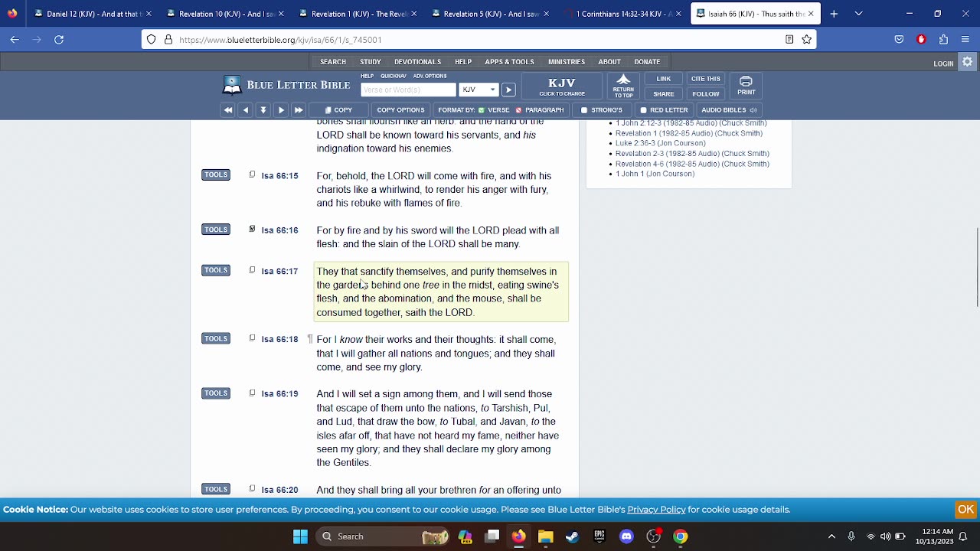Open the SEARCH menu

click(x=333, y=62)
